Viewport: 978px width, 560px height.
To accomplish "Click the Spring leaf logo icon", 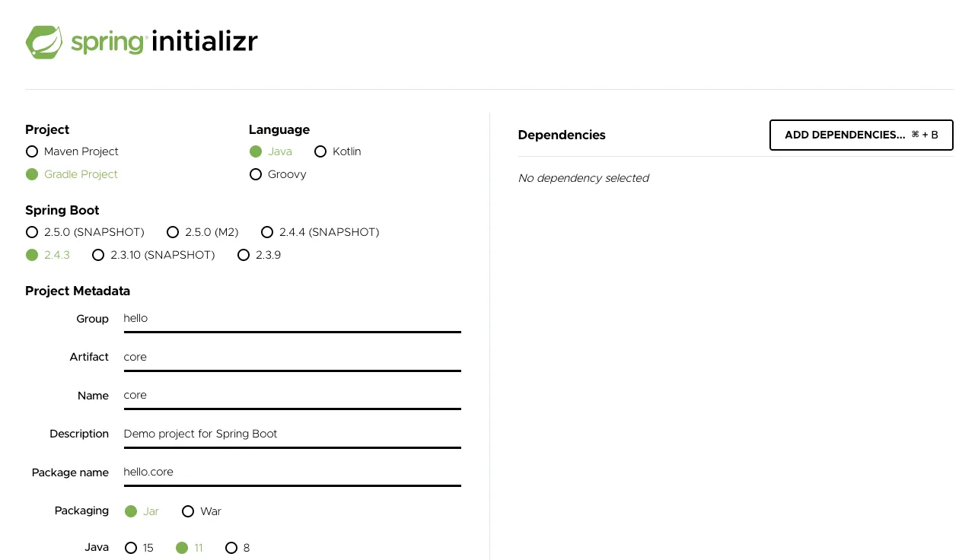I will 44,43.
